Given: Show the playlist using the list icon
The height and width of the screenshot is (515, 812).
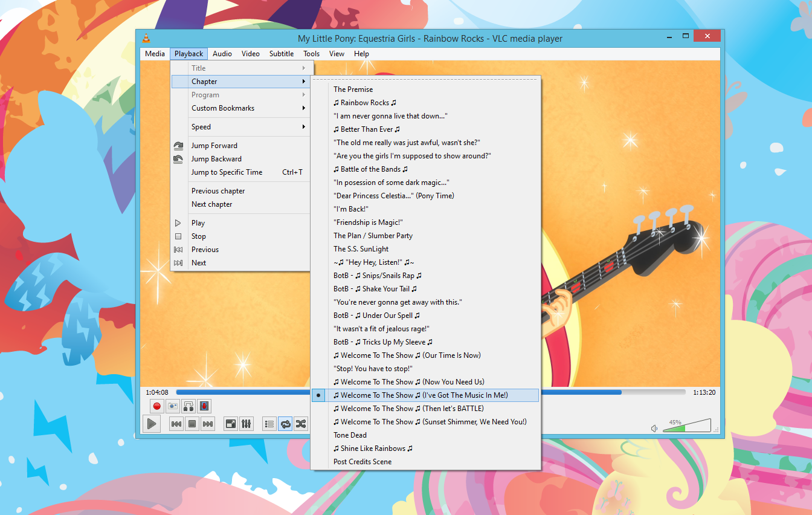Looking at the screenshot, I should 269,424.
